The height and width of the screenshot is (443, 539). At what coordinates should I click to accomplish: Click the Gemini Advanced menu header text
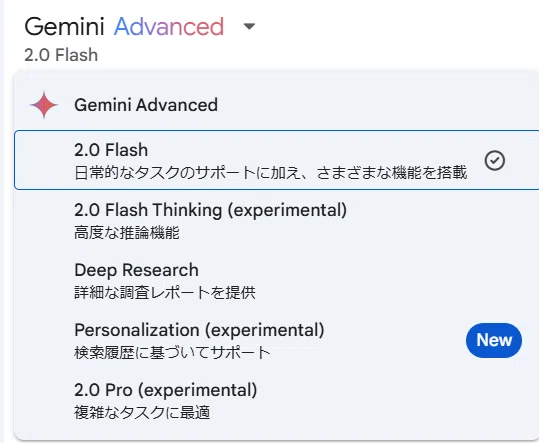pos(146,105)
